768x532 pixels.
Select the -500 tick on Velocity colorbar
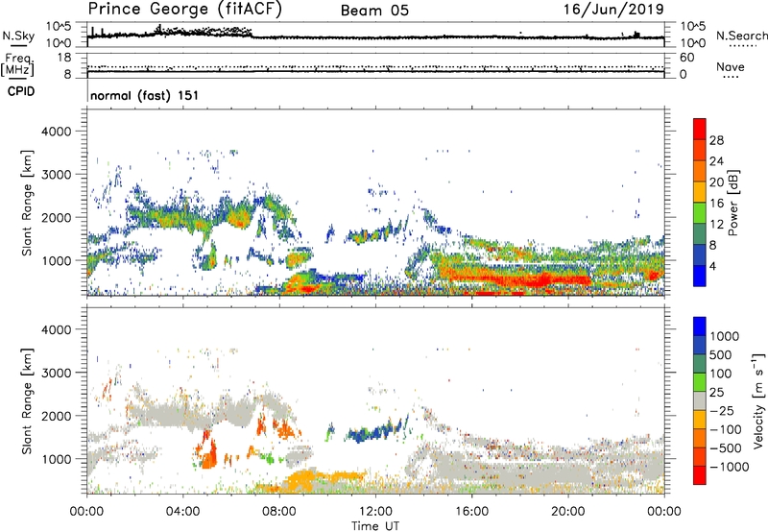tap(725, 447)
